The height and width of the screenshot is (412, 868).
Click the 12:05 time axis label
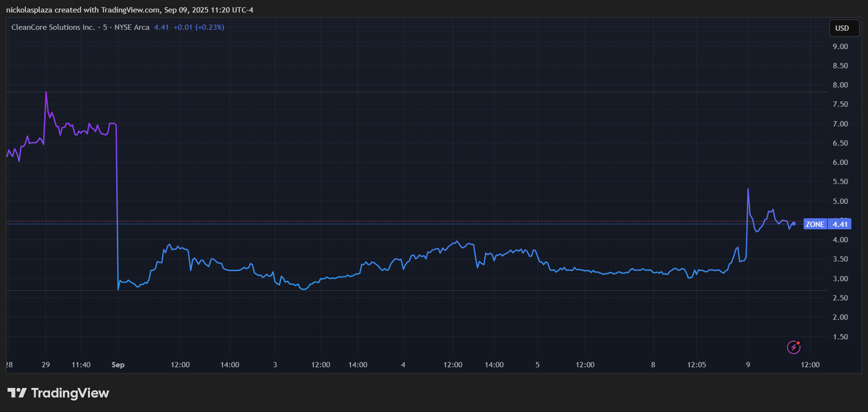[696, 365]
